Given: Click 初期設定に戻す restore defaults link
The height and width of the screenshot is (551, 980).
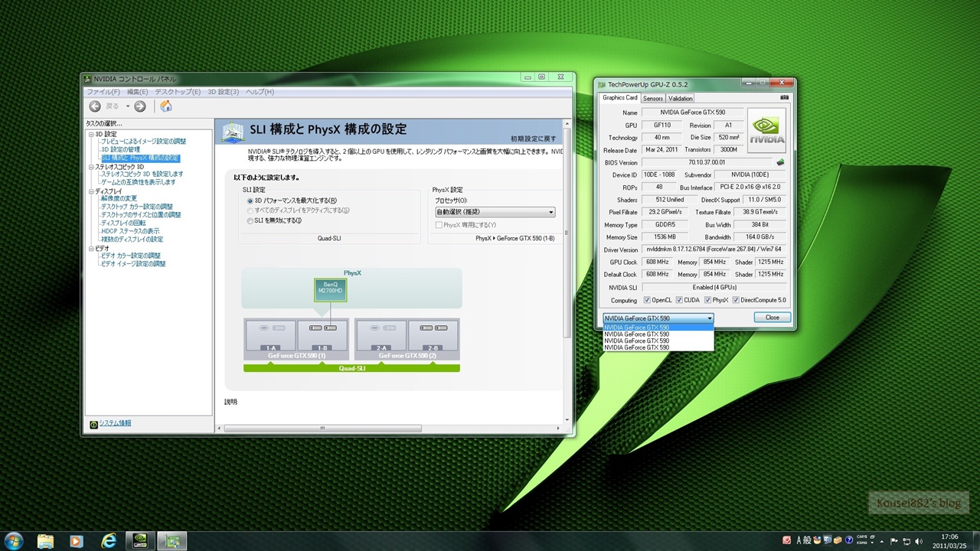Looking at the screenshot, I should 534,139.
